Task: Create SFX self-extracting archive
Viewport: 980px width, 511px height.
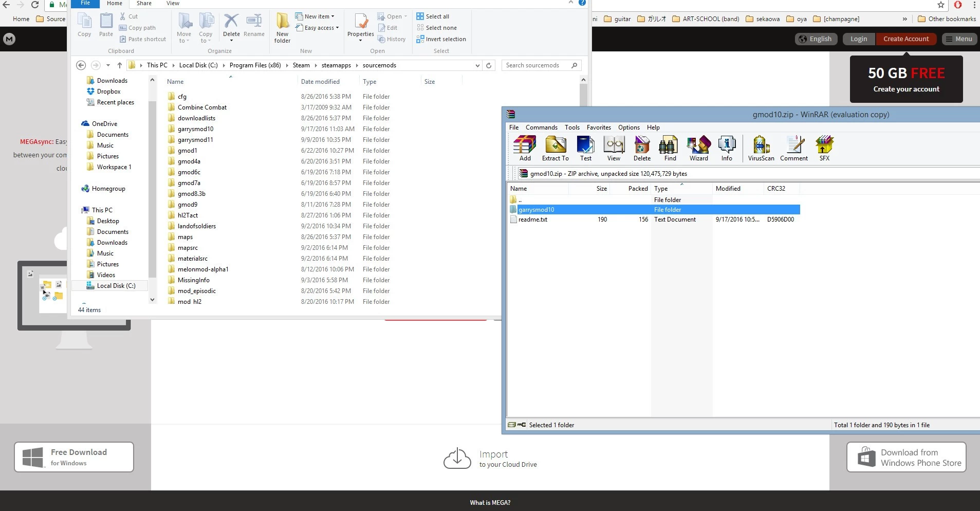Action: [824, 149]
